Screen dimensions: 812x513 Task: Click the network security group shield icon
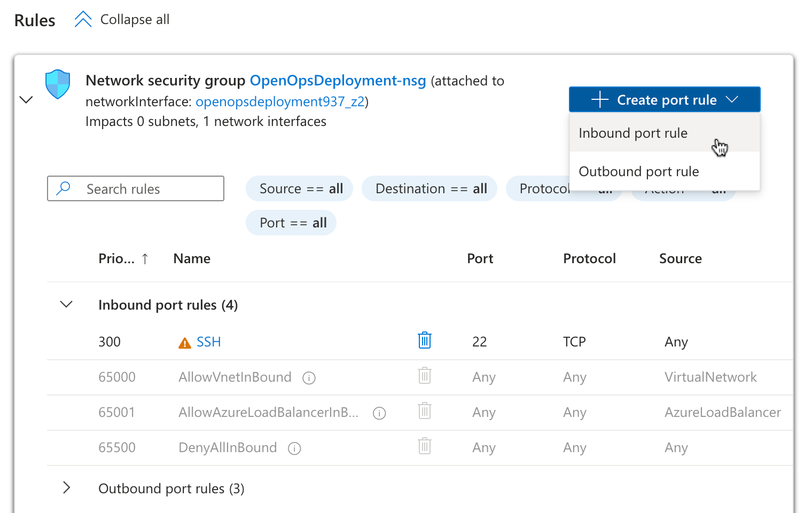click(57, 84)
